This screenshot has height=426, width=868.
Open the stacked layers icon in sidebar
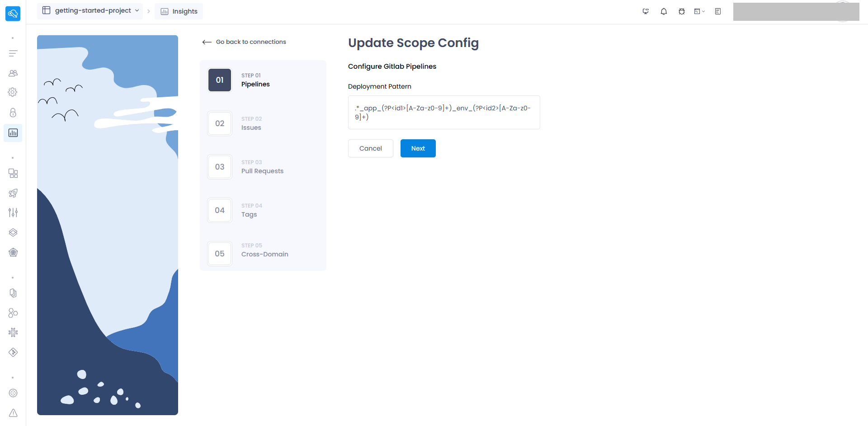[x=13, y=232]
